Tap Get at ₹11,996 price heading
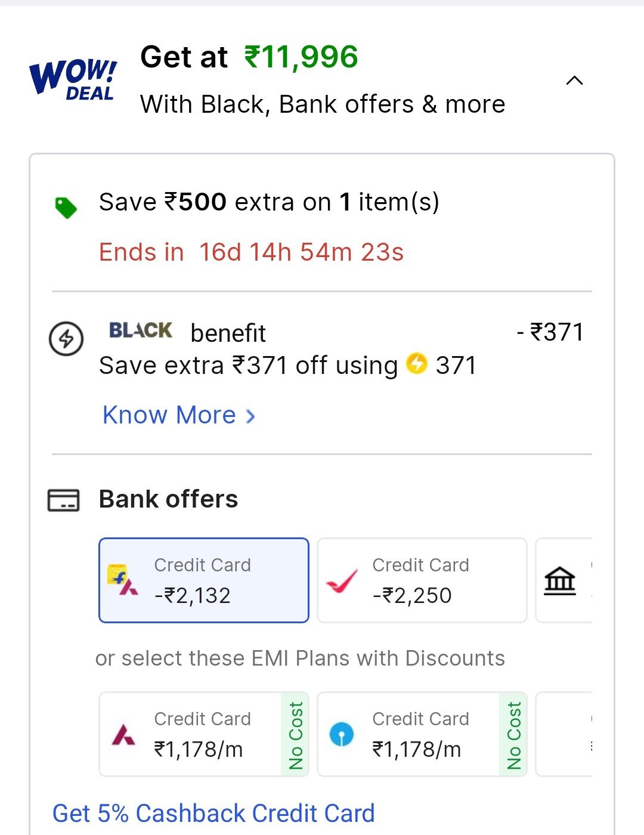Screen dimensions: 644x835 pyautogui.click(x=249, y=57)
